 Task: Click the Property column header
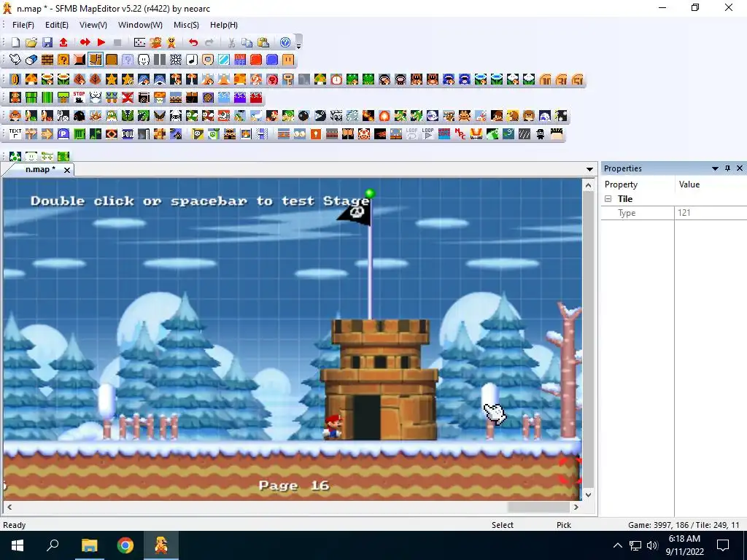[638, 184]
